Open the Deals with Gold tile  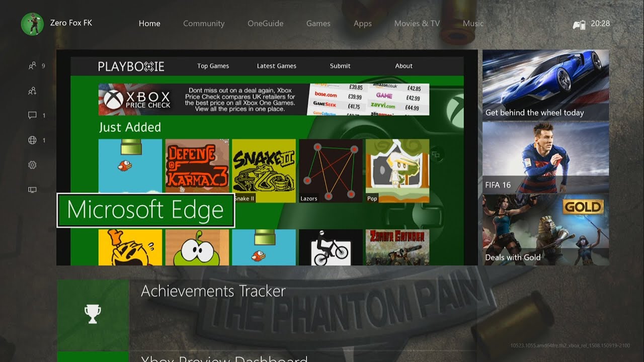click(x=546, y=230)
